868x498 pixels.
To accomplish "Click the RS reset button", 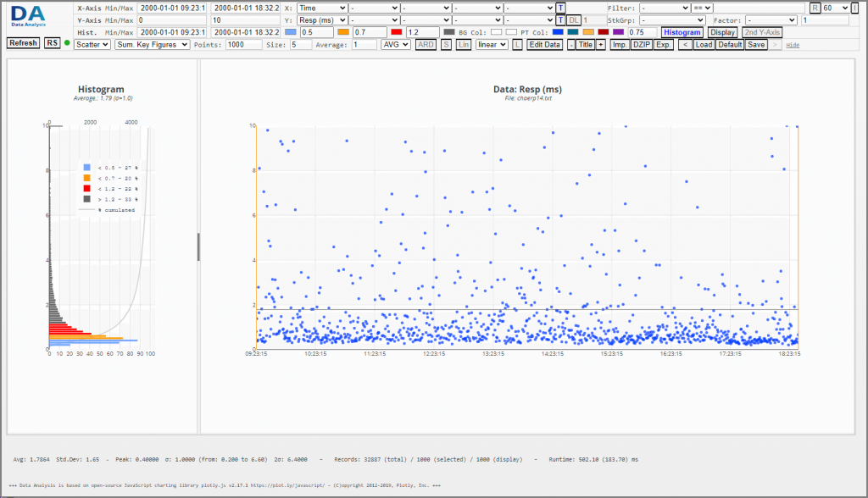I will 52,43.
